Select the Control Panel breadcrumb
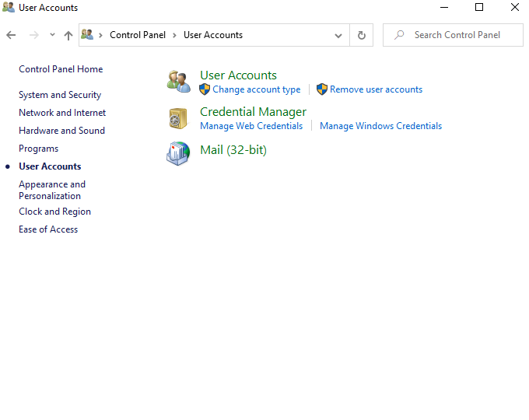 (x=138, y=35)
